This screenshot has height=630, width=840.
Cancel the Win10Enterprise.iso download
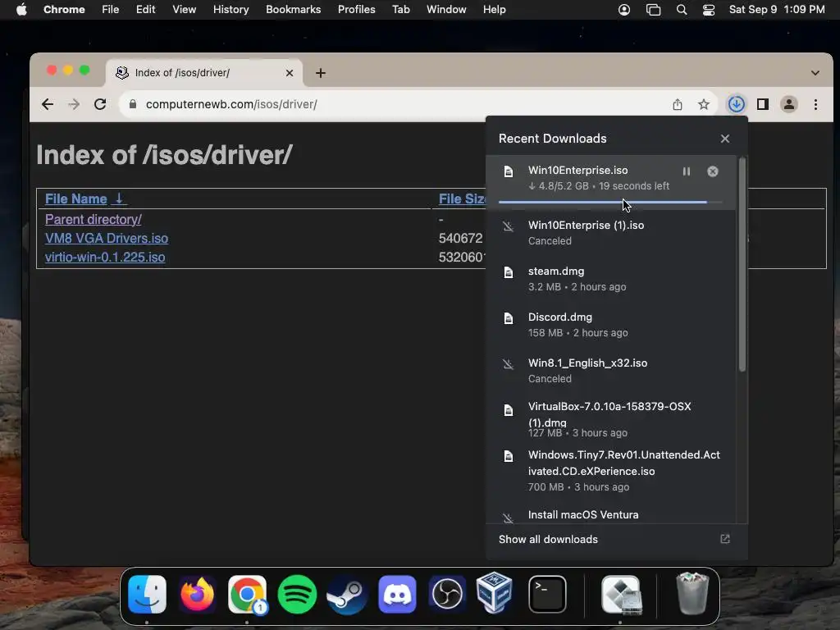tap(713, 171)
